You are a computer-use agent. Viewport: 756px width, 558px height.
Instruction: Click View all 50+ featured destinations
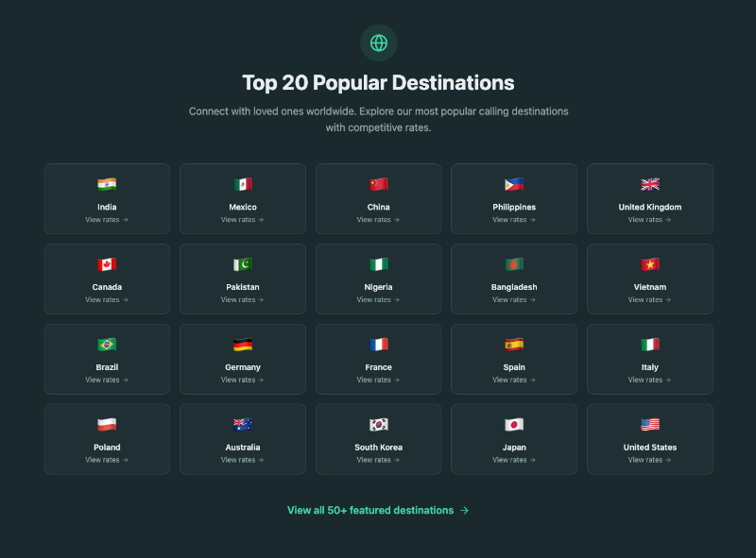click(x=378, y=510)
